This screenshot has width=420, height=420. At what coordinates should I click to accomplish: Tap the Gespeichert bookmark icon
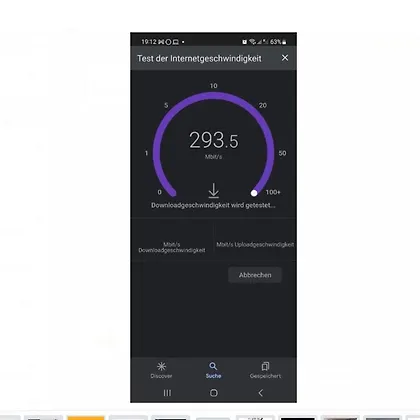[x=265, y=366]
